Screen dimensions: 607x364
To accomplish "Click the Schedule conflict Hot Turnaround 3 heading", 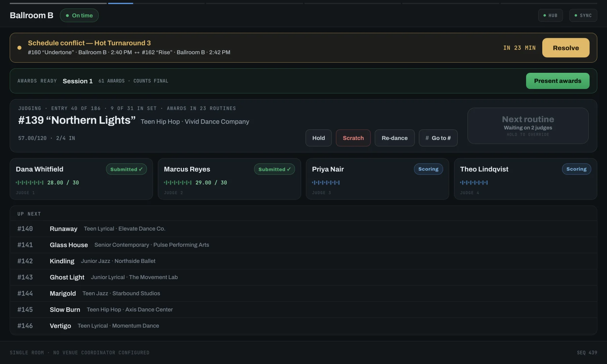I will tap(89, 43).
